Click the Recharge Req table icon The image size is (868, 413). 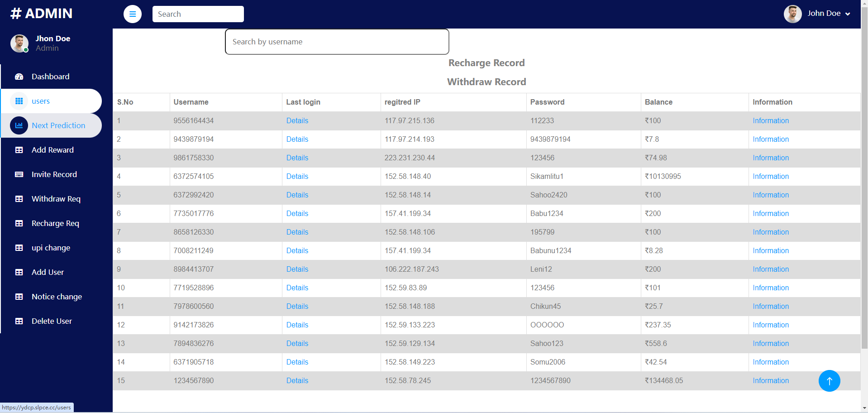(19, 223)
